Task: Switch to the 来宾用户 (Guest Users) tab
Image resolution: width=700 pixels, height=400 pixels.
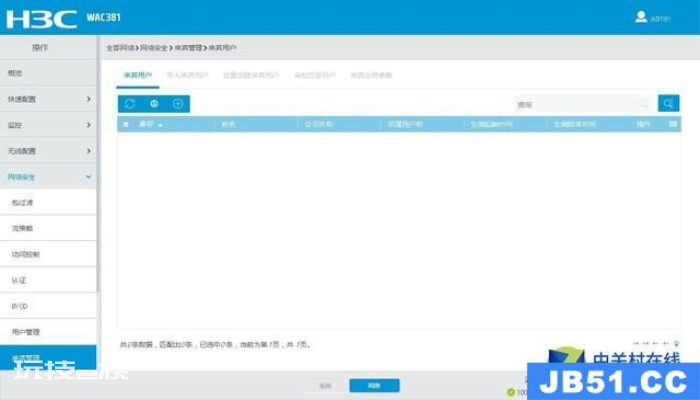Action: pyautogui.click(x=138, y=75)
